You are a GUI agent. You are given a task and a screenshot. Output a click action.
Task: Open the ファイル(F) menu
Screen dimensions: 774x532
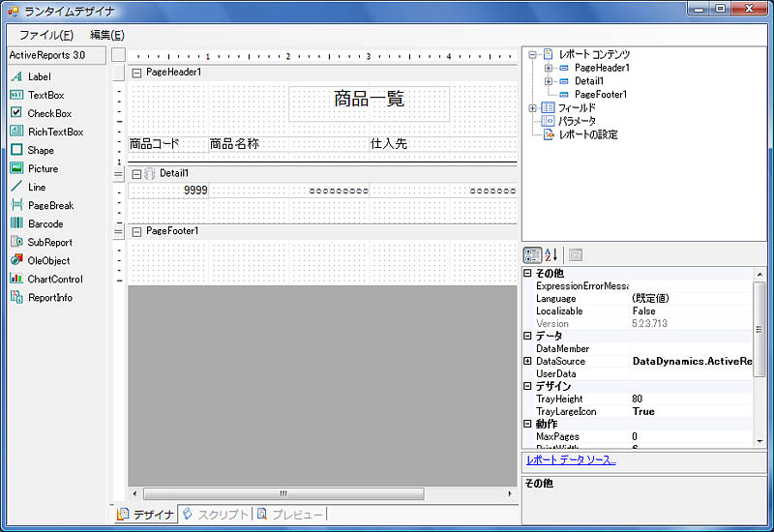coord(45,35)
